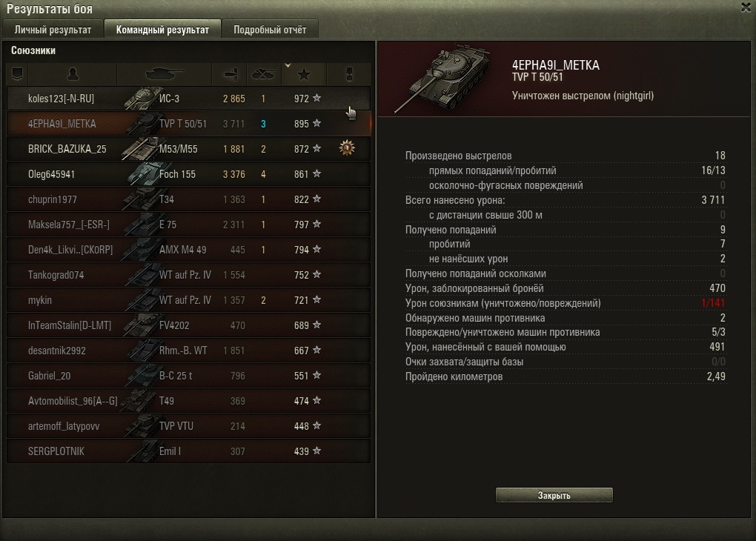Select the Командный результат tab

pos(162,30)
